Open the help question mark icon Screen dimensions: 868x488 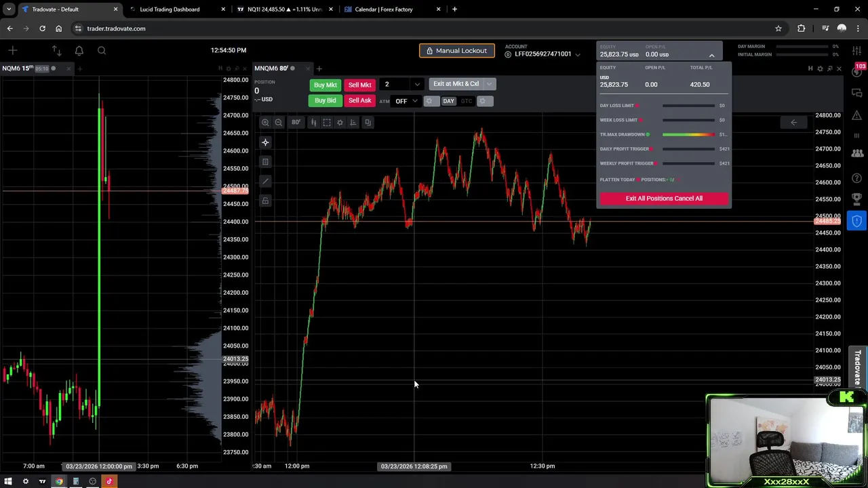coord(857,178)
